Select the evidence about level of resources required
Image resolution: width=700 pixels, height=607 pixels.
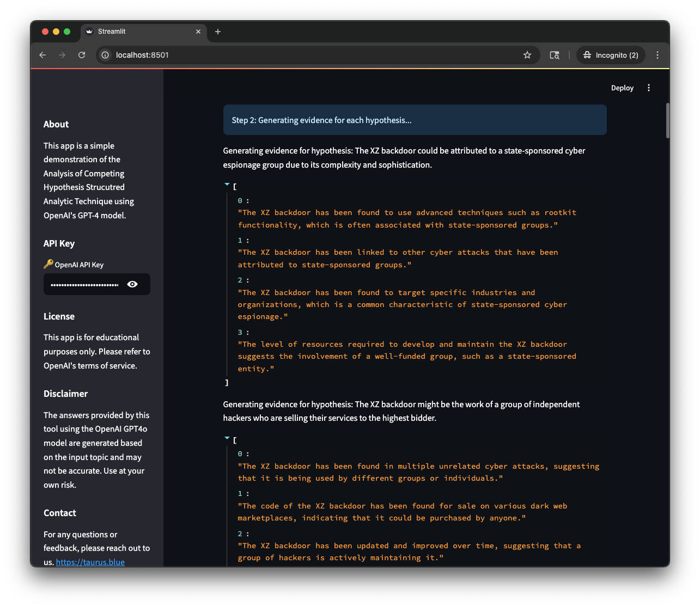[407, 356]
